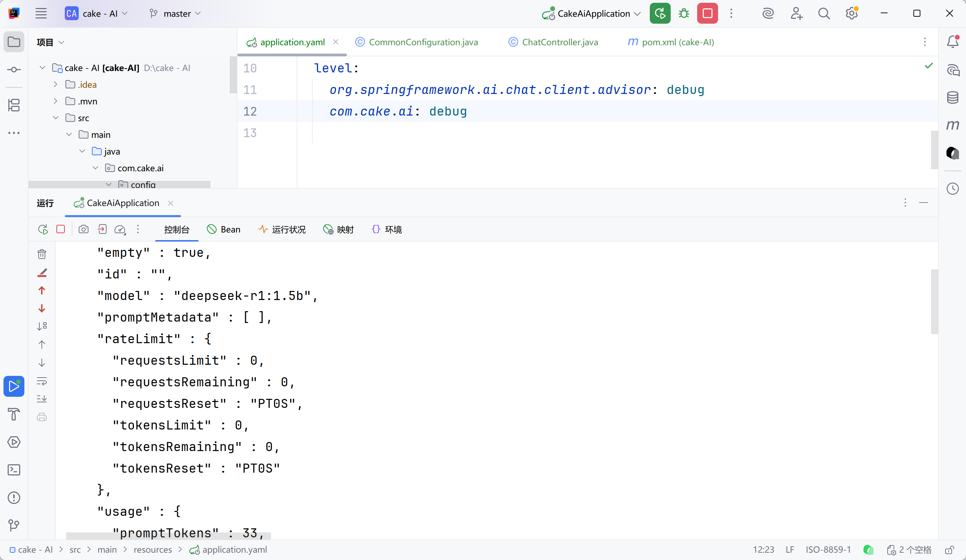Open the CakeAiApplication run configuration dropdown
This screenshot has width=966, height=560.
593,14
